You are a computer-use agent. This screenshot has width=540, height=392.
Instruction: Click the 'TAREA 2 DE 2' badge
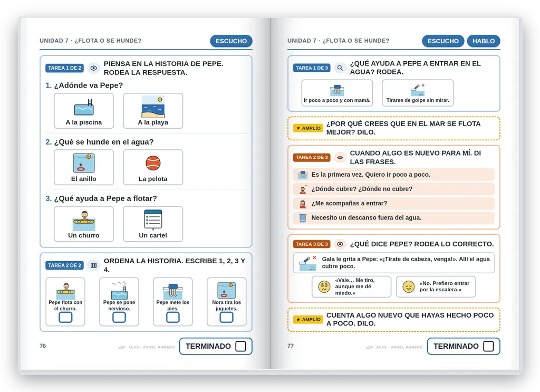(65, 265)
